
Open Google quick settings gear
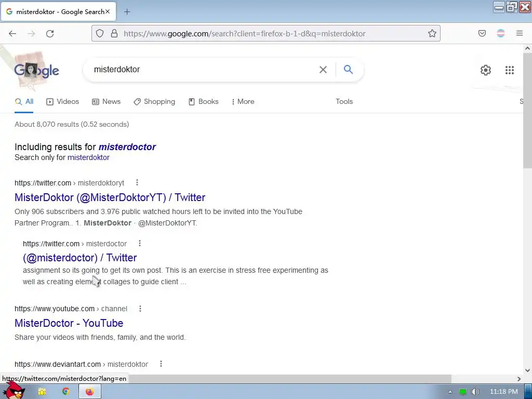coord(486,70)
